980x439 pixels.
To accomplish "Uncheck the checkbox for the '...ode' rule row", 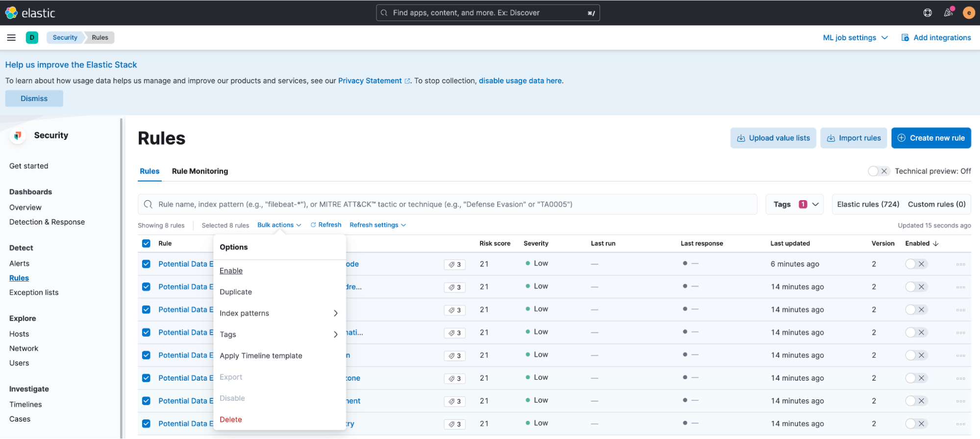I will click(146, 264).
